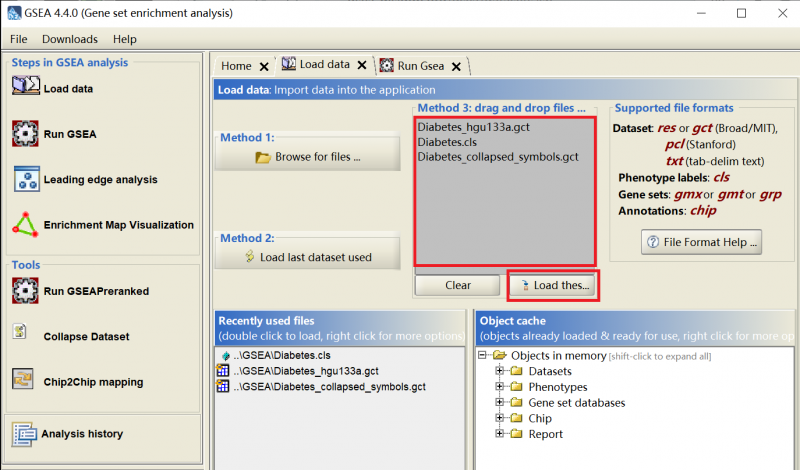Open Run GSEA step icon
This screenshot has height=470, width=800.
coord(25,133)
